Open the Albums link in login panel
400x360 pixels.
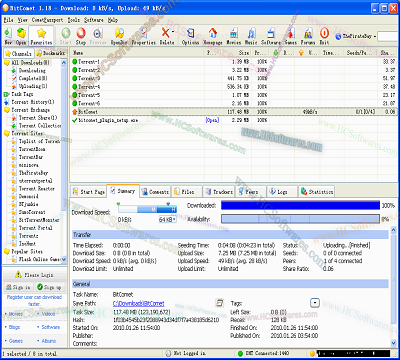[49, 341]
